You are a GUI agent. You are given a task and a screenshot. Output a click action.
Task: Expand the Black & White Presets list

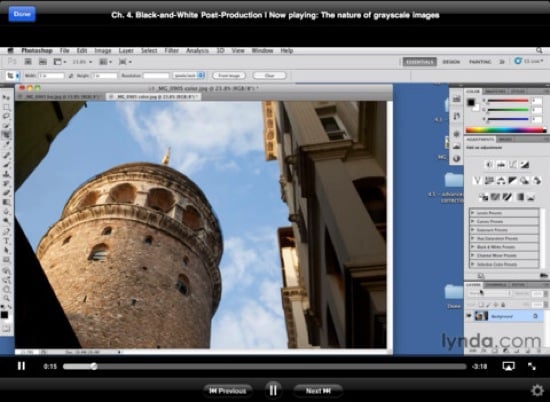(x=473, y=247)
